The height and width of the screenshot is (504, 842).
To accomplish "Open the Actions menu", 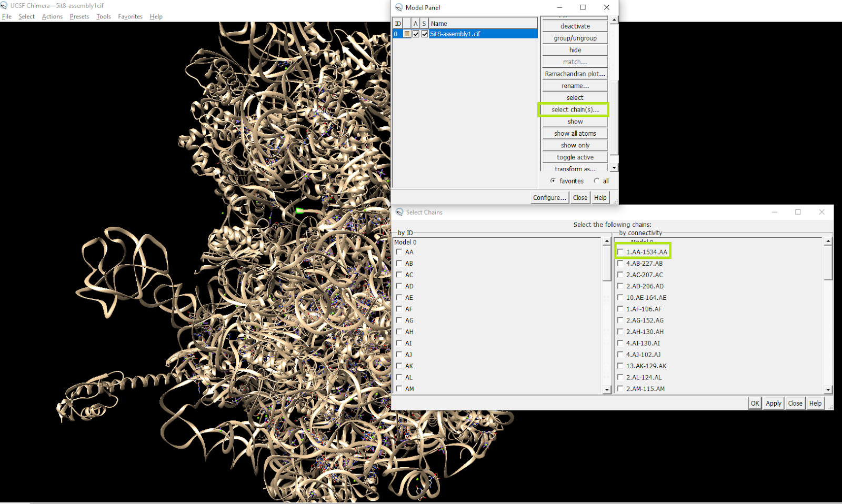I will pyautogui.click(x=52, y=16).
